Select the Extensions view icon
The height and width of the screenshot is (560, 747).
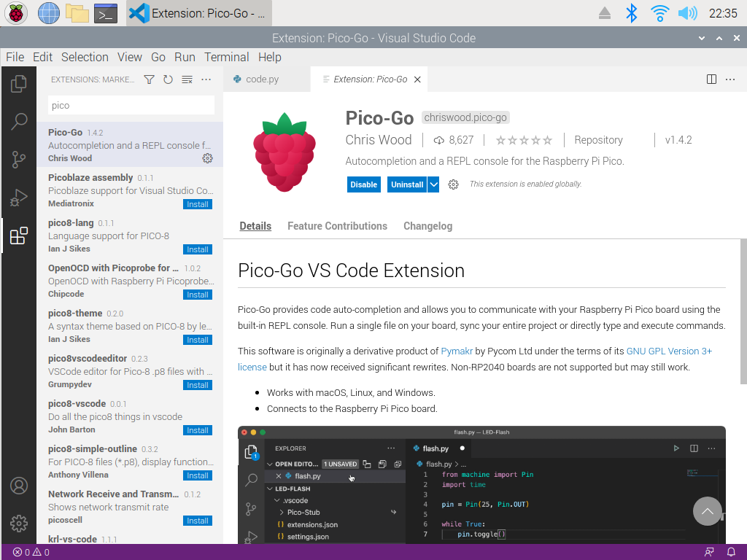[x=18, y=236]
